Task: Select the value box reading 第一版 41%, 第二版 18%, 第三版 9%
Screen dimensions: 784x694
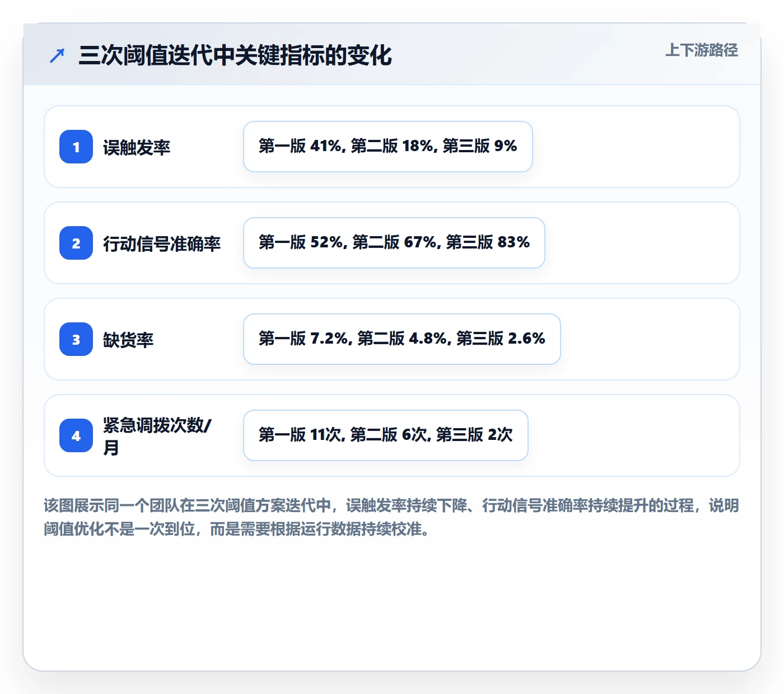Action: (x=388, y=147)
